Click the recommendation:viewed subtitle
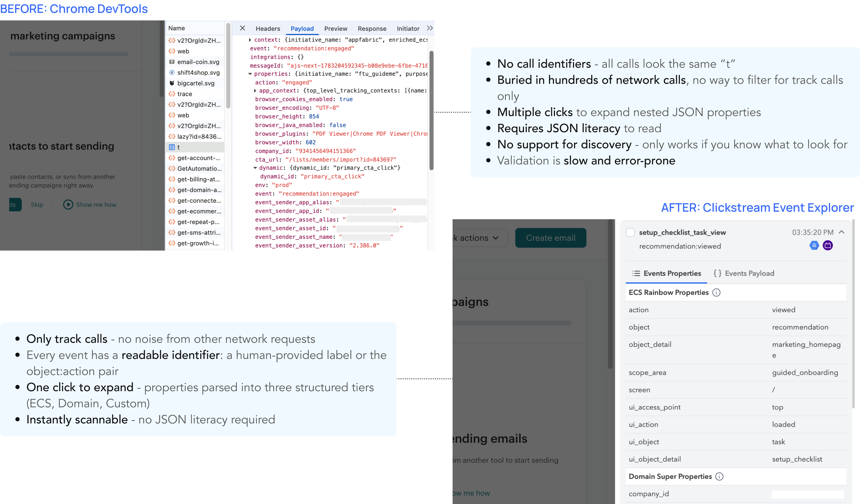The height and width of the screenshot is (504, 860). coord(680,246)
